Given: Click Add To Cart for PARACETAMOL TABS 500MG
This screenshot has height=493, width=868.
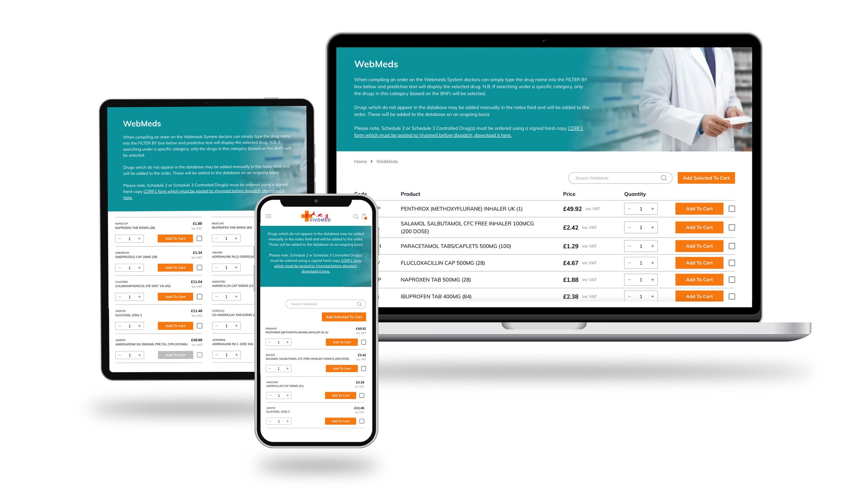Looking at the screenshot, I should 699,245.
